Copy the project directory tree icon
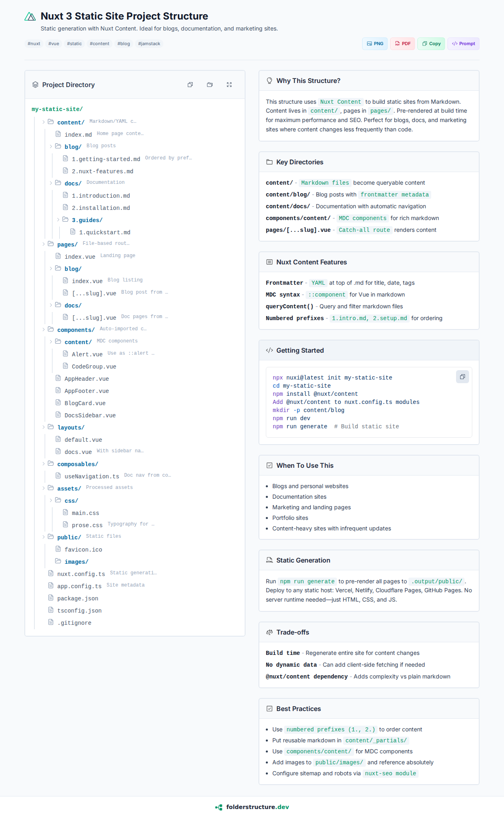This screenshot has height=818, width=504. tap(190, 85)
